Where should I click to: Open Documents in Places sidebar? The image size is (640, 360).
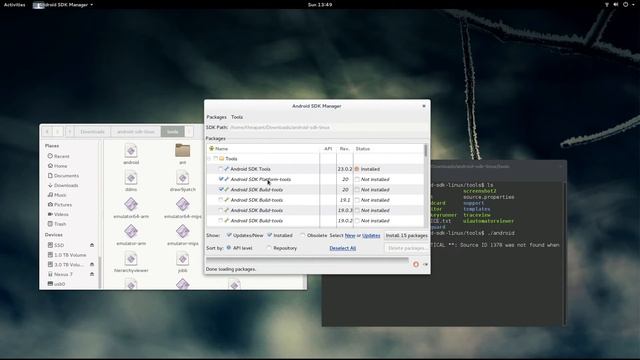(x=63, y=176)
